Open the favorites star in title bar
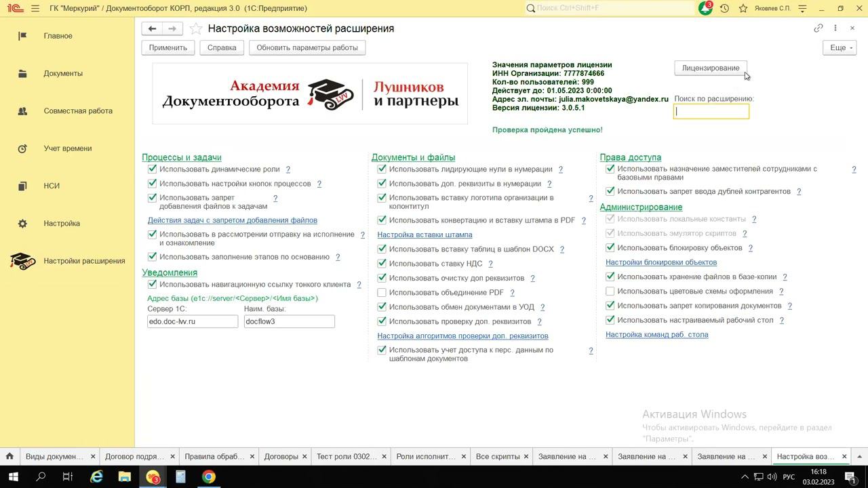The image size is (868, 488). click(743, 8)
